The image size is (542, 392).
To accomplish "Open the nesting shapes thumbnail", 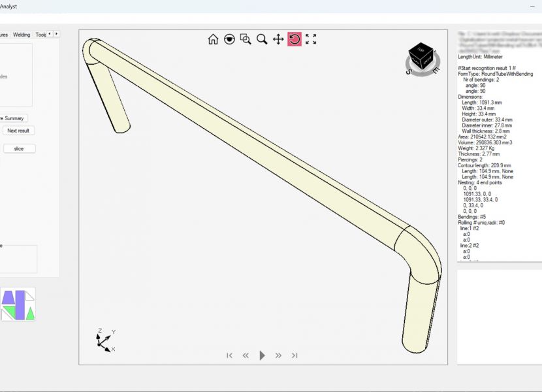I will click(18, 304).
